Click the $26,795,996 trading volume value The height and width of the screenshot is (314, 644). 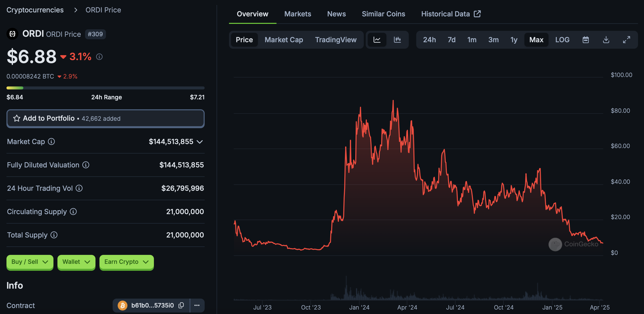click(183, 188)
